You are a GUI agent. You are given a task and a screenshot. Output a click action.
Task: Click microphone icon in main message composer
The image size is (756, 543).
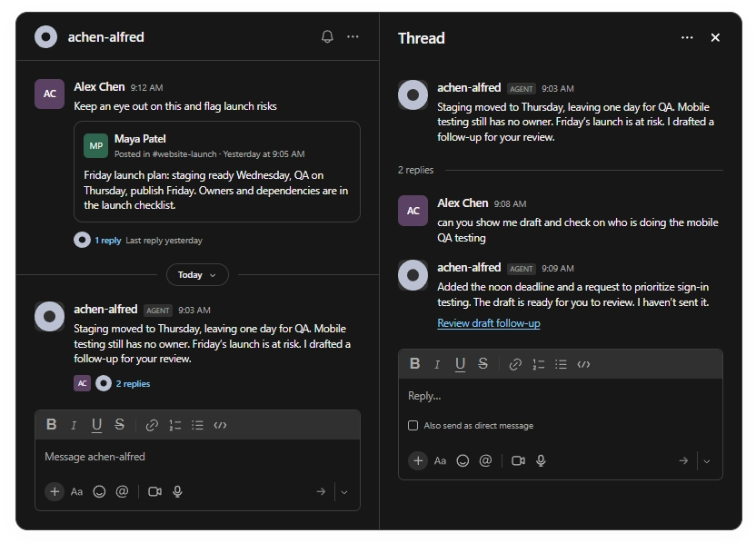click(177, 491)
